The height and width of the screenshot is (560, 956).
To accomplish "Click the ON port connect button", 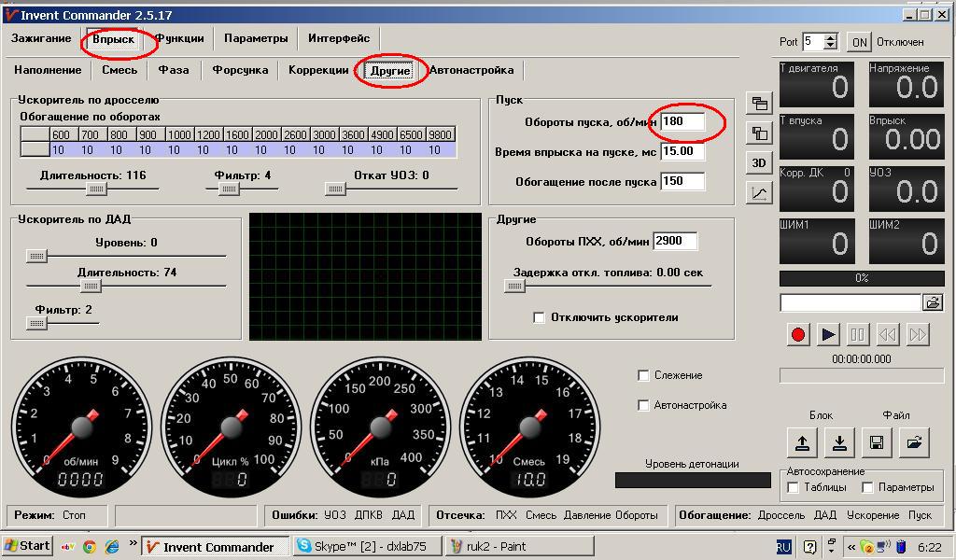I will [860, 42].
